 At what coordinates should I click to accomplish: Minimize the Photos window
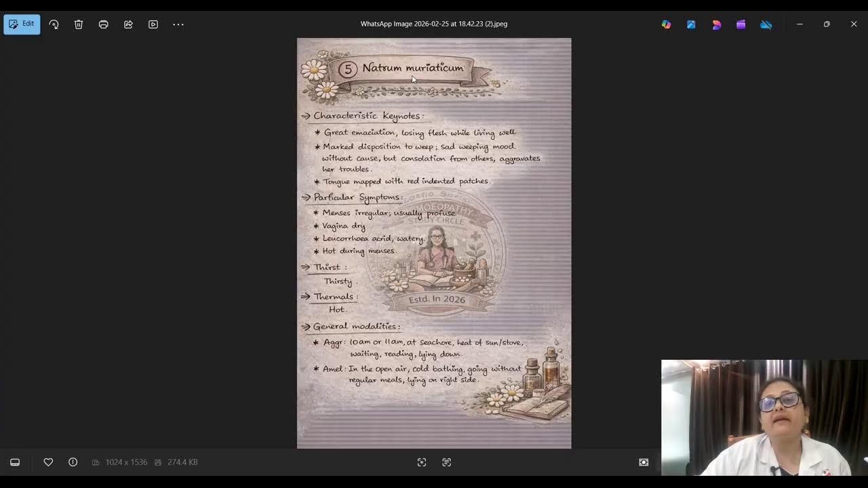tap(800, 24)
